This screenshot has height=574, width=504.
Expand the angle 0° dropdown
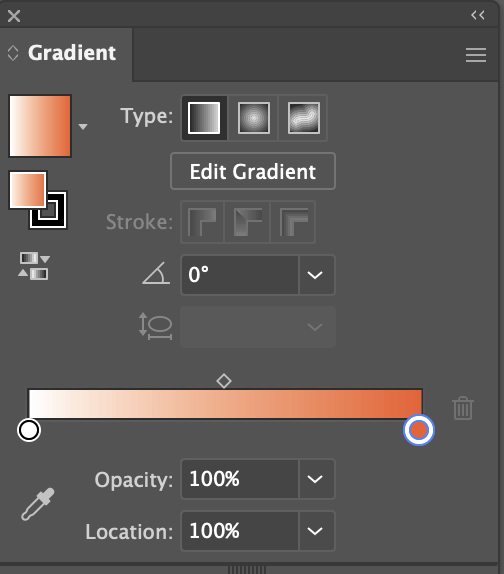pyautogui.click(x=315, y=275)
